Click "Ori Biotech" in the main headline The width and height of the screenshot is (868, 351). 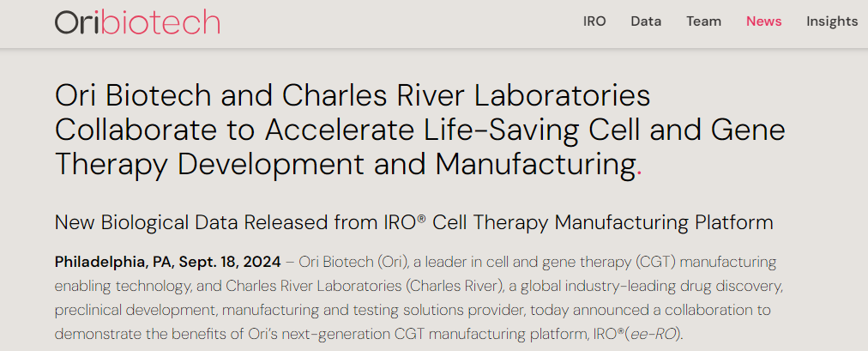pyautogui.click(x=132, y=95)
